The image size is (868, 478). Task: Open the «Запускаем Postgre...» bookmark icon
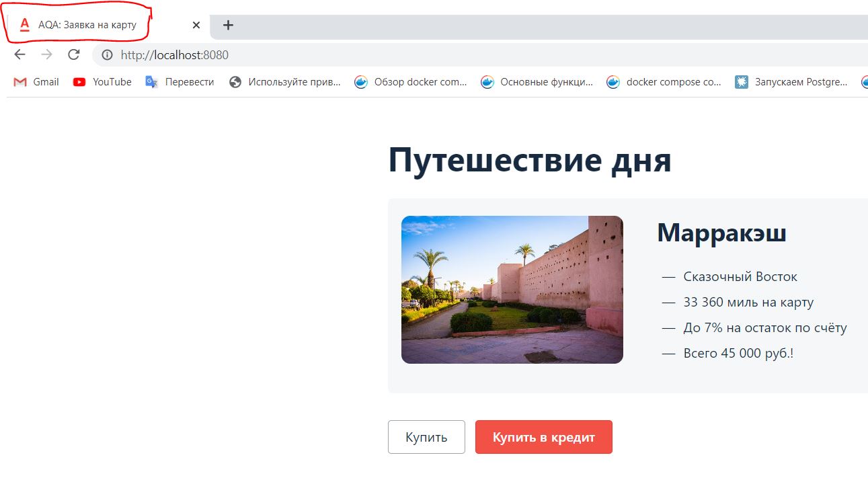(x=741, y=81)
